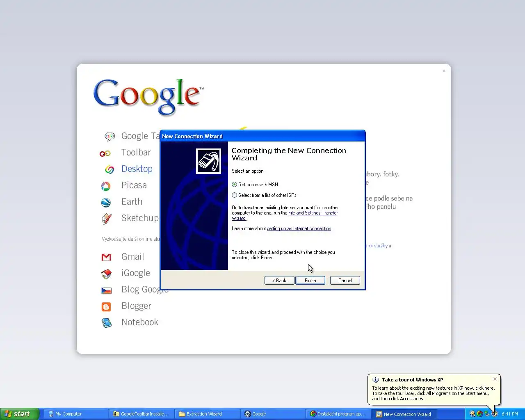Open the Gmail text link
The width and height of the screenshot is (525, 420).
pos(132,257)
